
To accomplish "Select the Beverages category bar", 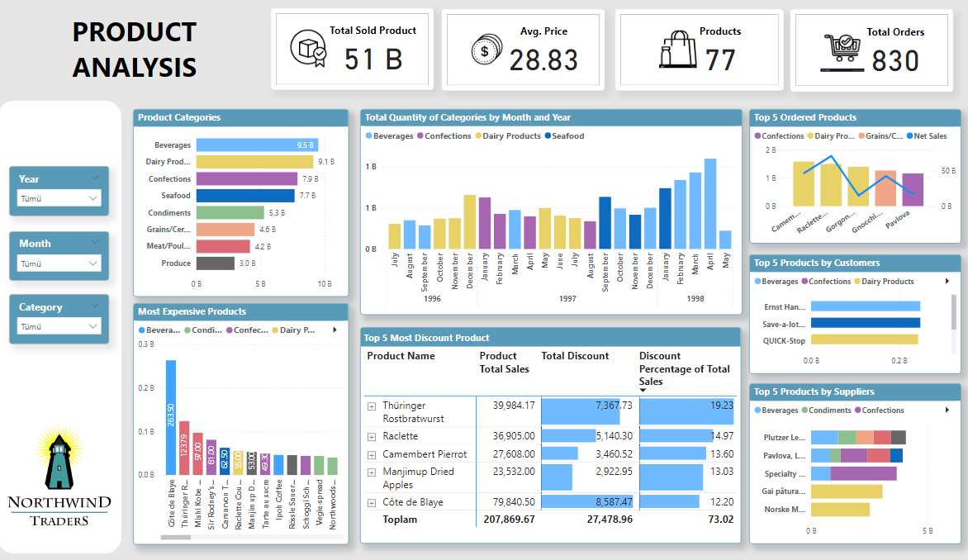I will click(x=257, y=145).
